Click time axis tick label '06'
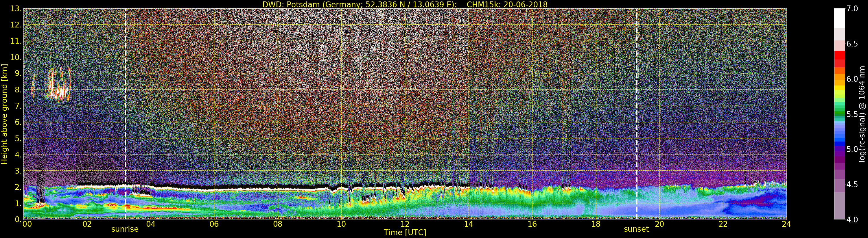 [x=214, y=224]
